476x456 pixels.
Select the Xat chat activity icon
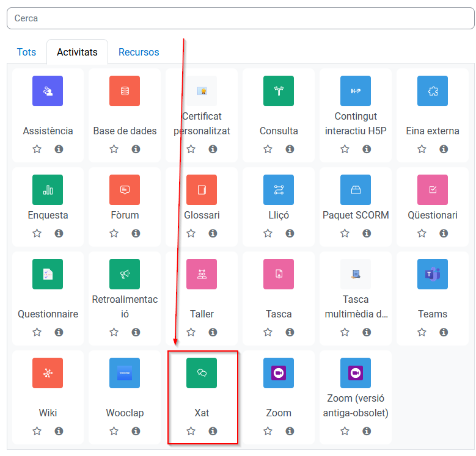[x=202, y=373]
